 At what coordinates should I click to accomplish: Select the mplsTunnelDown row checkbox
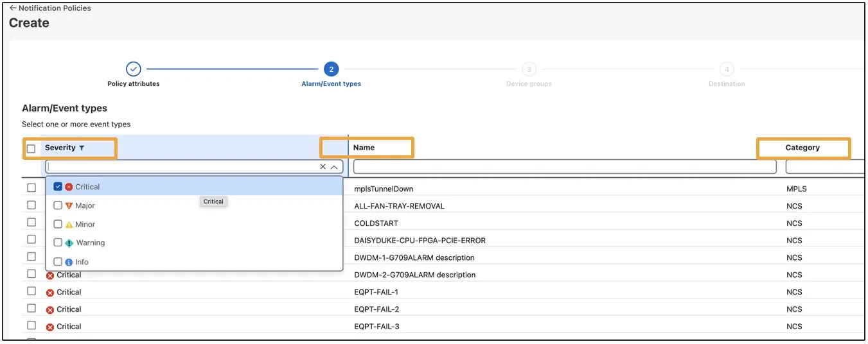click(31, 187)
